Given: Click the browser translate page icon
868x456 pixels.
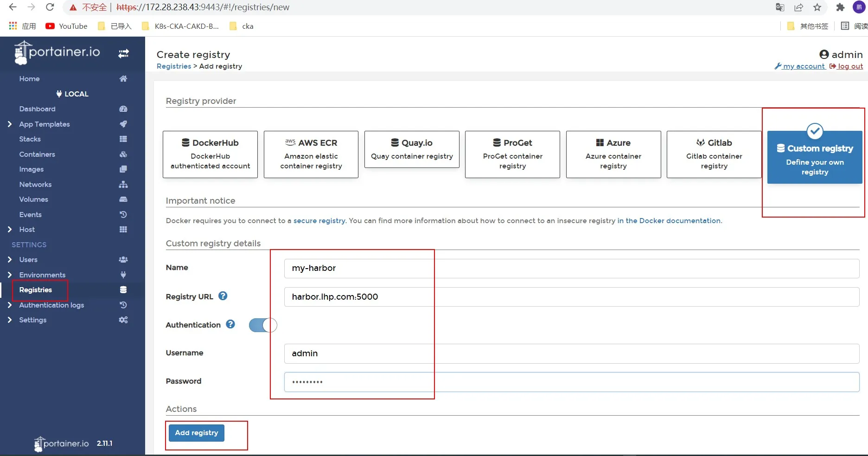Looking at the screenshot, I should click(780, 7).
